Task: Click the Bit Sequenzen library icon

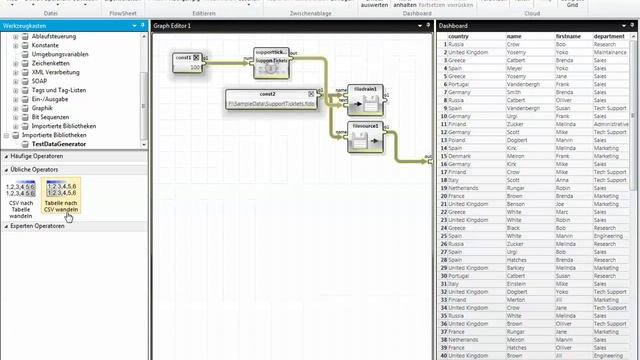Action: 25,117
